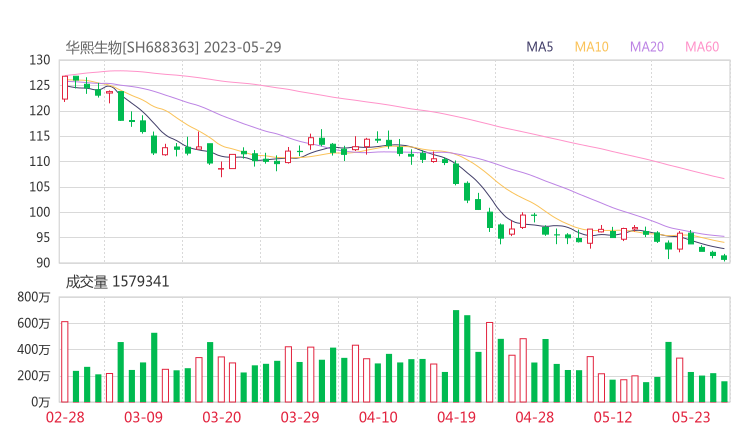Click the last green volume bar at right end

(x=724, y=392)
